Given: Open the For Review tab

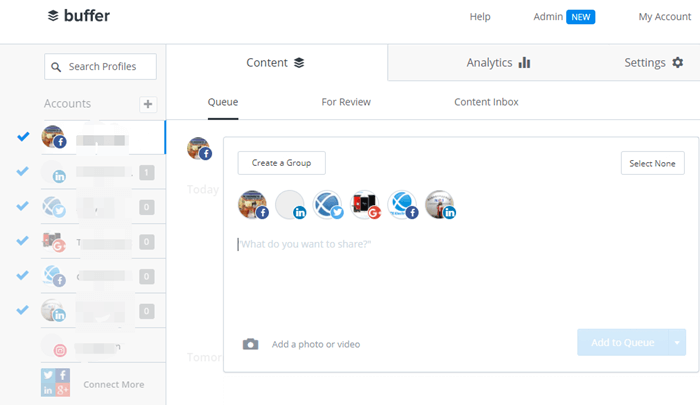Looking at the screenshot, I should point(346,102).
